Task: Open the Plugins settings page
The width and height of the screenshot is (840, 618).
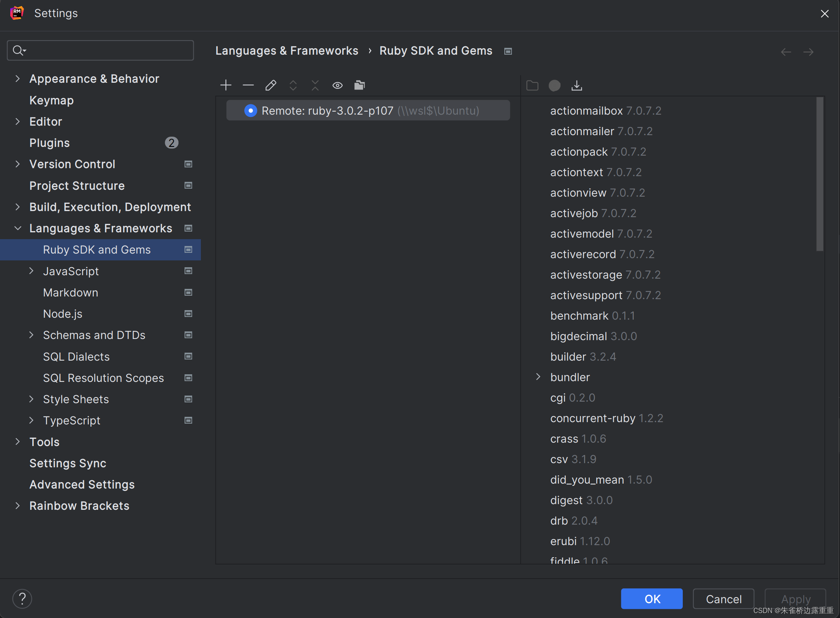Action: point(50,143)
